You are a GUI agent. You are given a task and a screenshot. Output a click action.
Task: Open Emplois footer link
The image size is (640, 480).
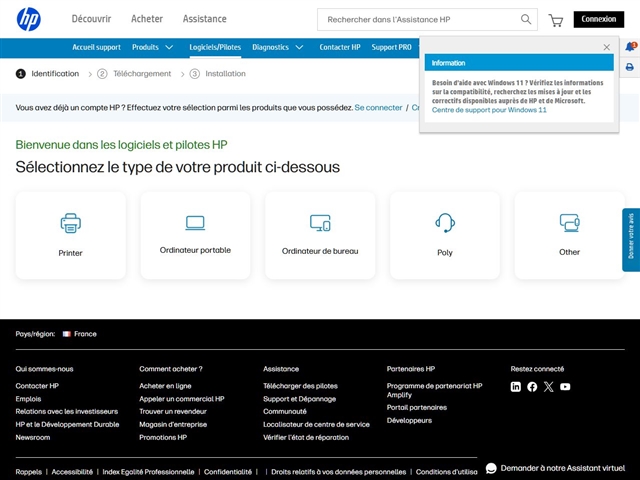pyautogui.click(x=28, y=399)
